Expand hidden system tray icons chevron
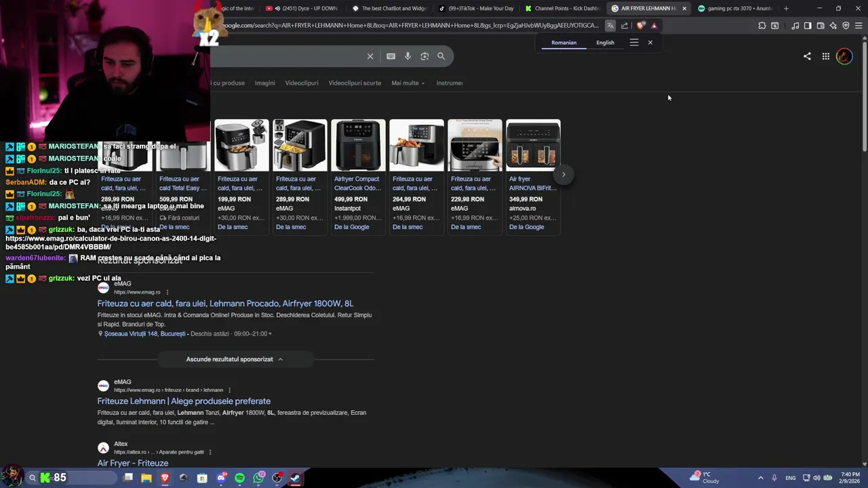This screenshot has height=488, width=868. [x=761, y=478]
